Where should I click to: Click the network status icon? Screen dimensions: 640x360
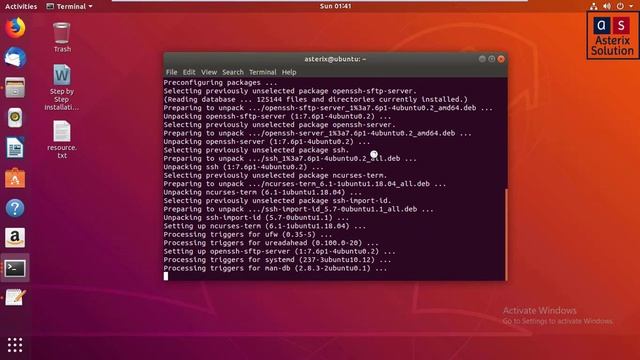point(594,6)
